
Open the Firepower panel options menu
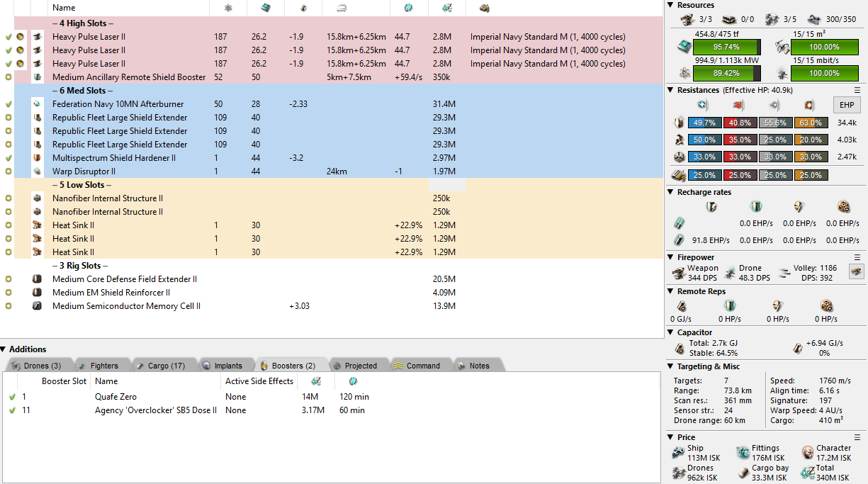click(x=857, y=257)
